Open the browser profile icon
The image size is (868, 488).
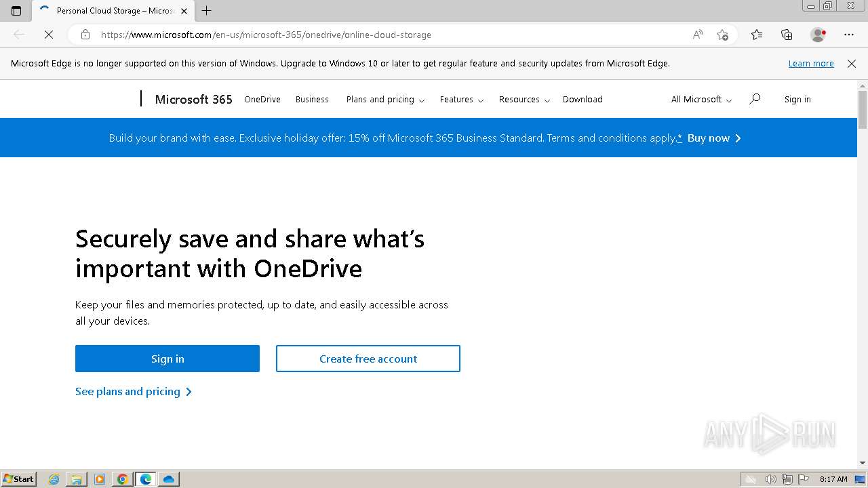[818, 35]
